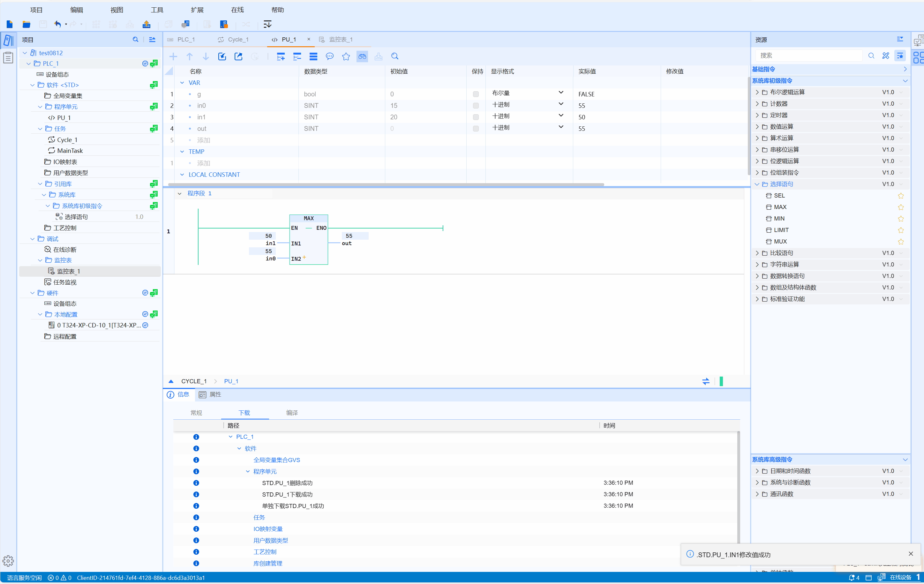Click PU_1 in the breadcrumb path
The image size is (924, 584).
click(x=231, y=381)
